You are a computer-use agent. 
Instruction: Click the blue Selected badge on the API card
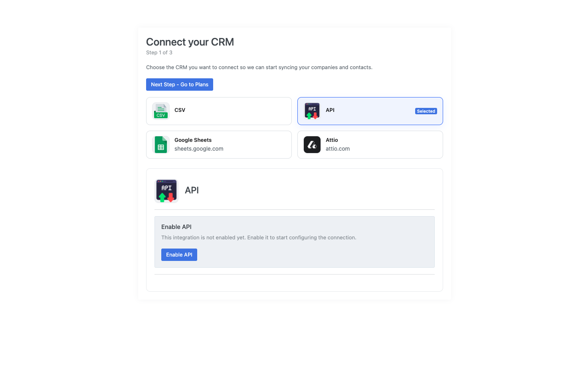(x=426, y=111)
